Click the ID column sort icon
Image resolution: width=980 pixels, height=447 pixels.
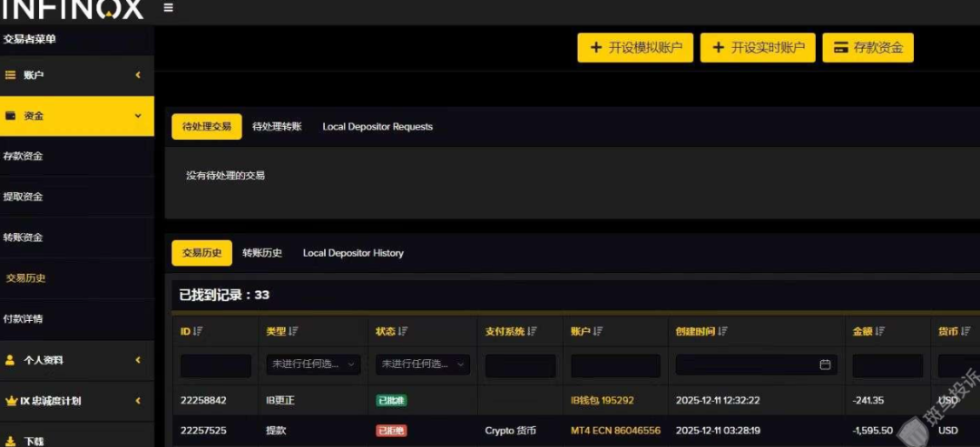coord(198,332)
